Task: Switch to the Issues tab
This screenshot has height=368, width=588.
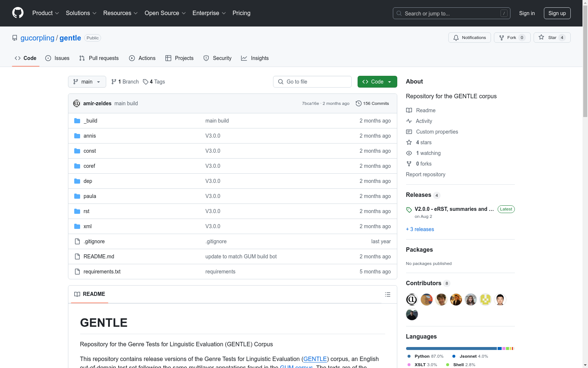Action: (57, 58)
